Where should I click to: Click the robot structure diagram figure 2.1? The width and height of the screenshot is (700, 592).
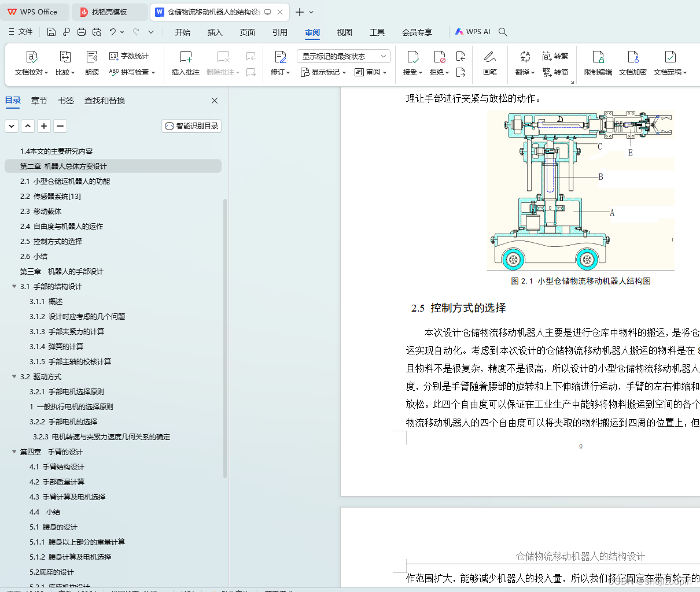[x=580, y=191]
